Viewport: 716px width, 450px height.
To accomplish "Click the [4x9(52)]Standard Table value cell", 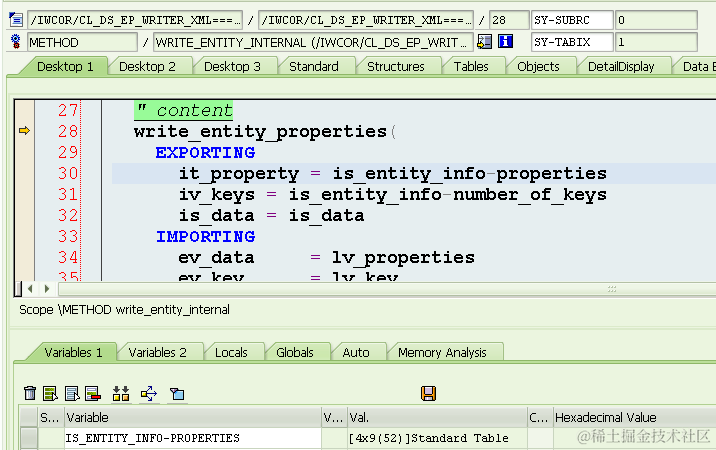I will point(437,438).
